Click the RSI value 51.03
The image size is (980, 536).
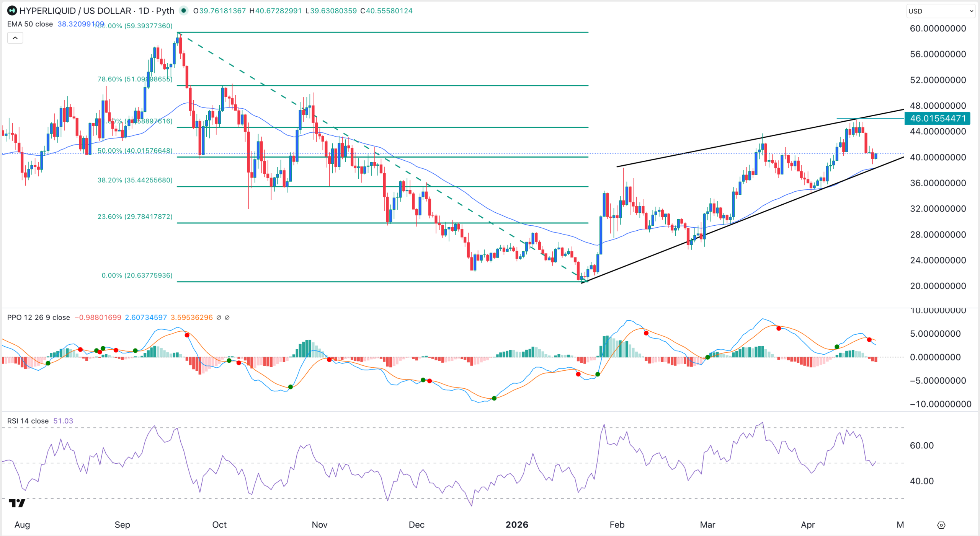click(x=63, y=421)
